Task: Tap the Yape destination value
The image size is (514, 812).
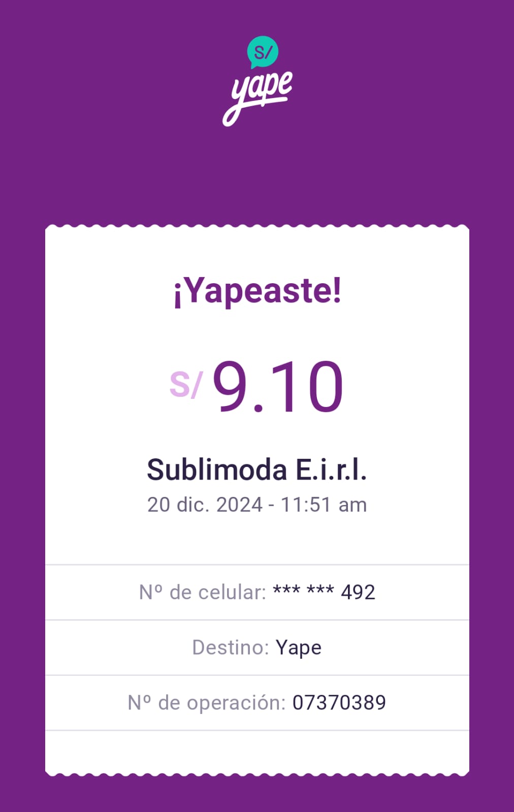Action: pyautogui.click(x=299, y=648)
